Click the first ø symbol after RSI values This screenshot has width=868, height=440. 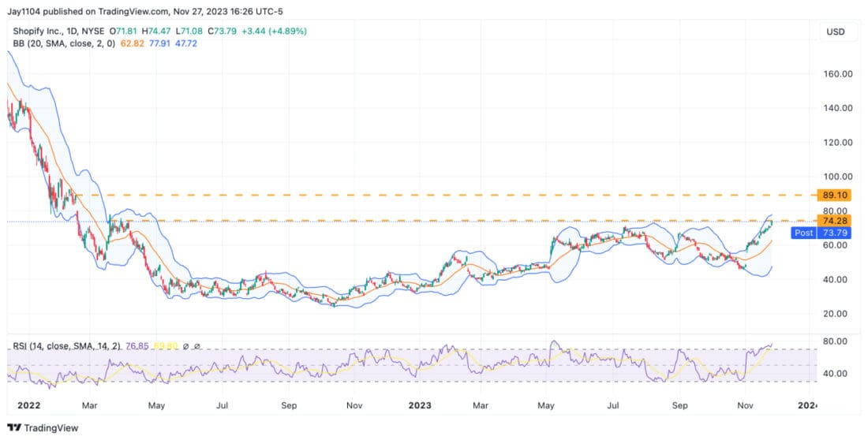185,346
